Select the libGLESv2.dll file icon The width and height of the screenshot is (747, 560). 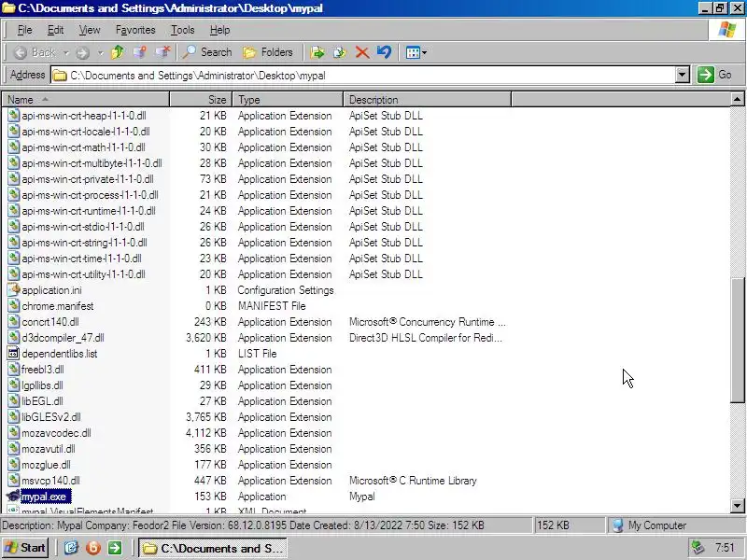pyautogui.click(x=14, y=417)
